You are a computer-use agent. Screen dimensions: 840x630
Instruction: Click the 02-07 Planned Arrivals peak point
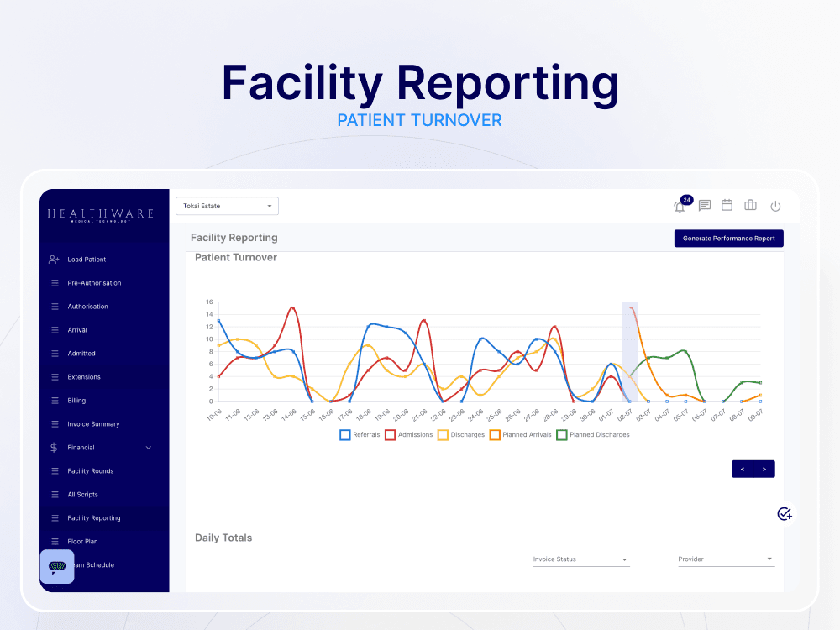(633, 308)
